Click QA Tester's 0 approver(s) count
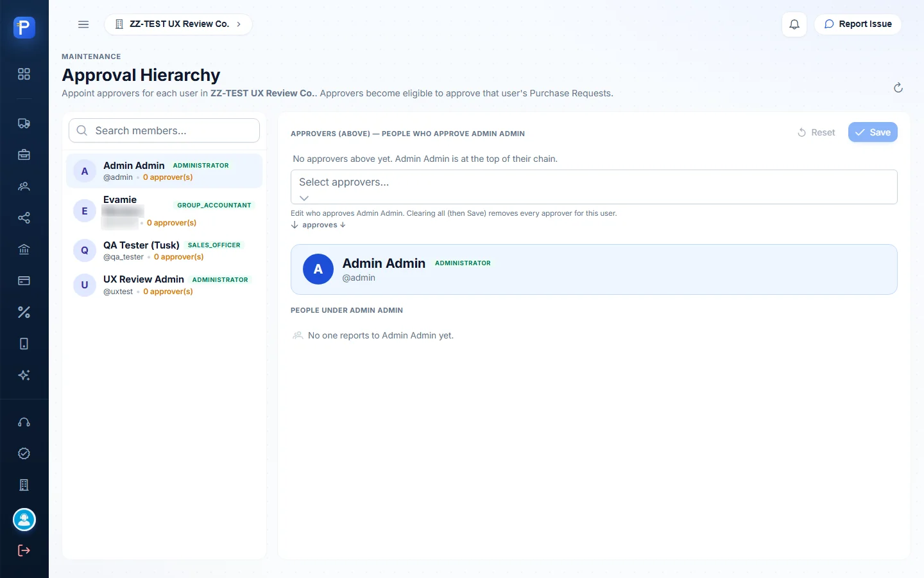924x578 pixels. [x=179, y=257]
